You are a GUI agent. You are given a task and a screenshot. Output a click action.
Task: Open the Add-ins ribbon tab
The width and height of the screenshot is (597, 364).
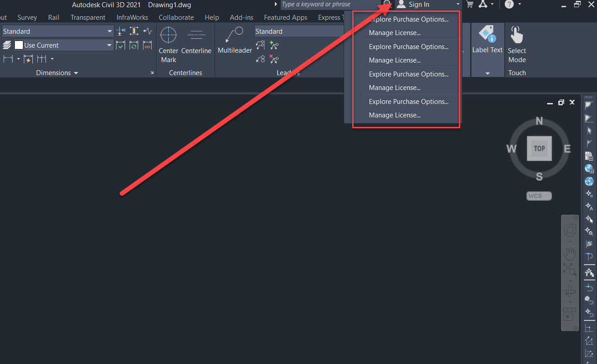(242, 18)
